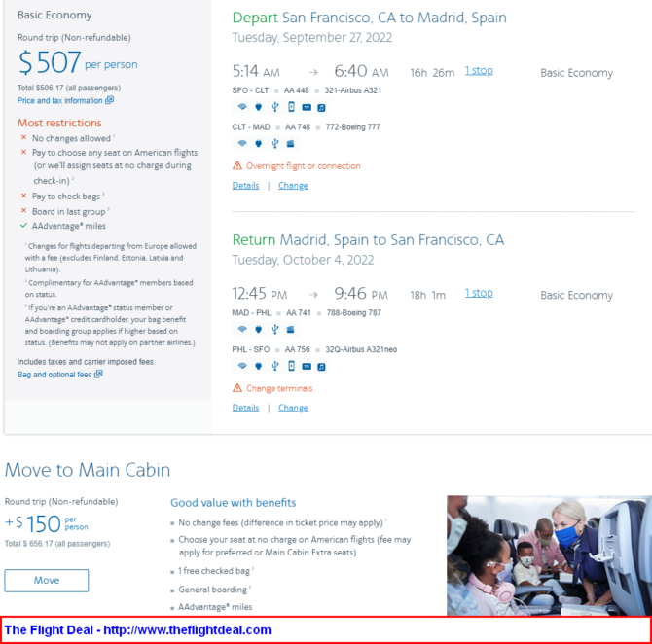652x644 pixels.
Task: Open 1 stop link for departing flight
Action: [479, 71]
